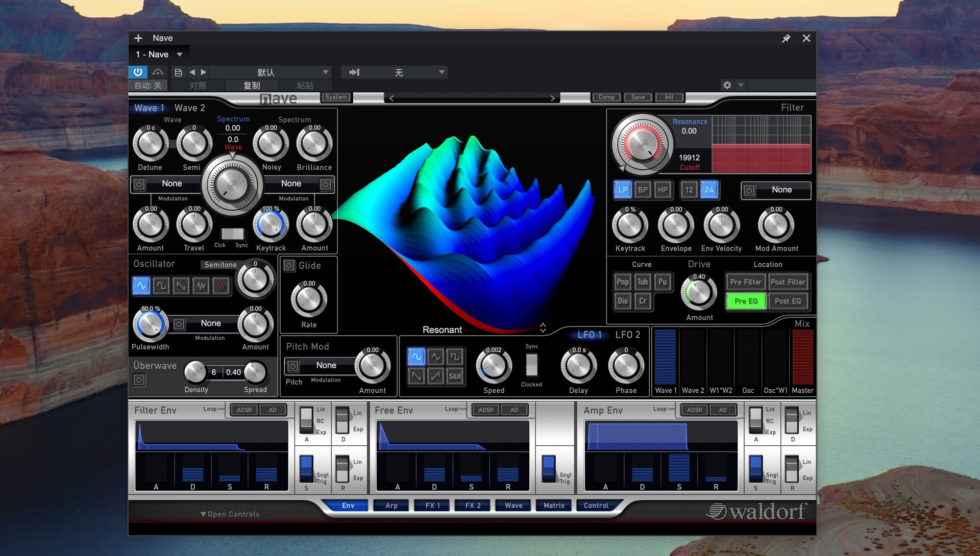Adjust the Wave 1 mix level slider
This screenshot has width=980, height=556.
665,356
